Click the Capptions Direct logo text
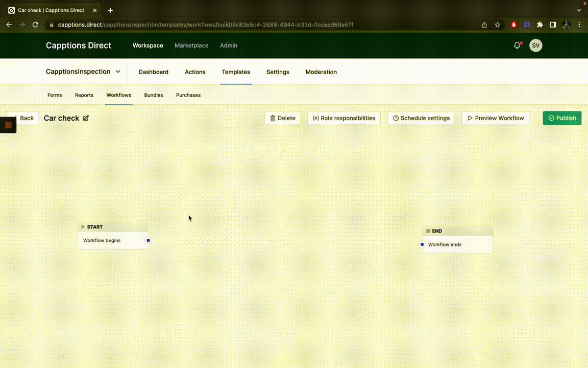This screenshot has height=368, width=588. click(x=79, y=45)
